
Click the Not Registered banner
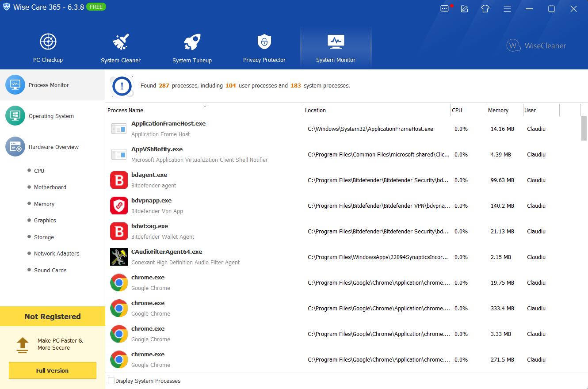53,317
